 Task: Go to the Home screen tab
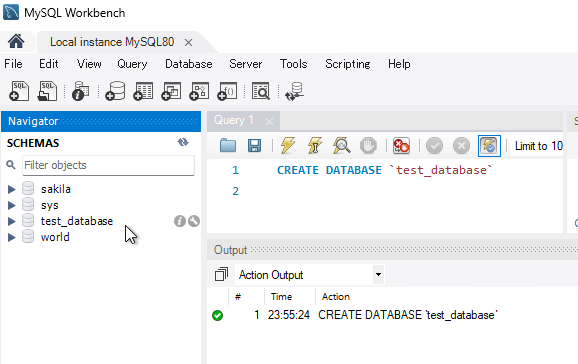click(x=16, y=42)
